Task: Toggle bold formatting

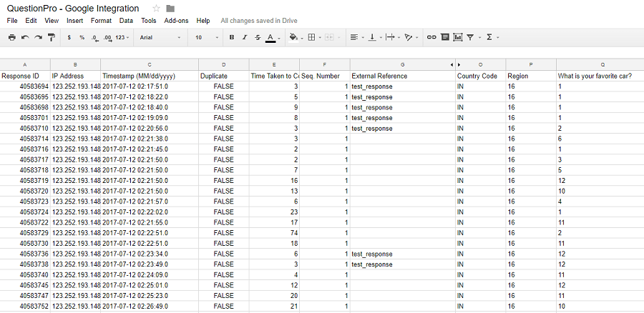Action: tap(232, 37)
